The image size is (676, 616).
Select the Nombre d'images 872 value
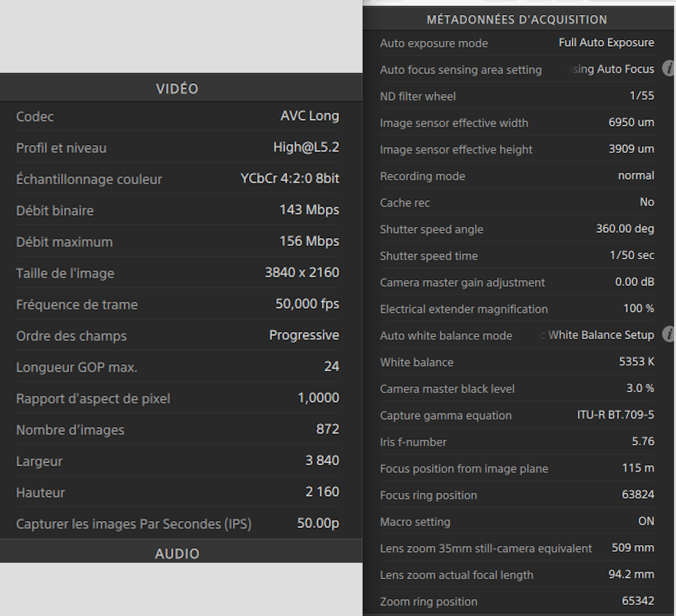click(x=327, y=429)
